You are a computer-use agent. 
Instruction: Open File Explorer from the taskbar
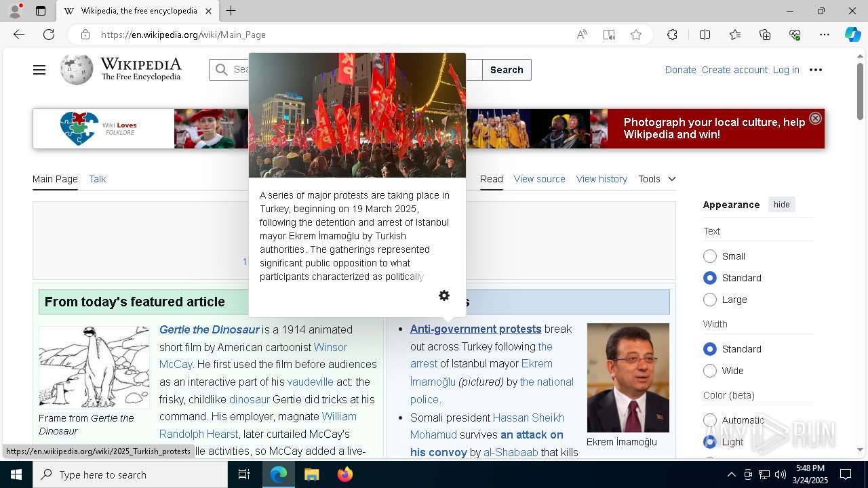(311, 474)
